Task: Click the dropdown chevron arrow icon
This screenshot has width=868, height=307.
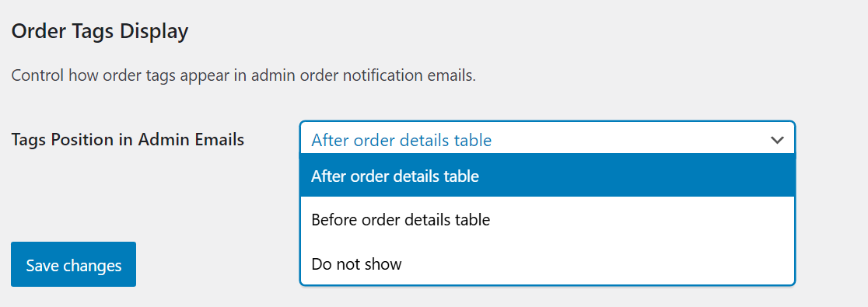Action: tap(777, 141)
